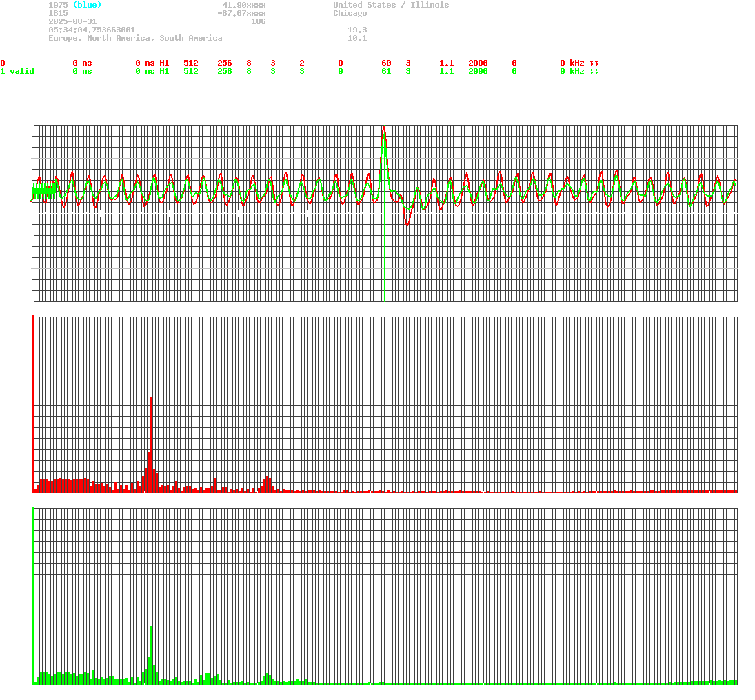Click the value 1615 in the header
This screenshot has width=755, height=700.
point(58,13)
